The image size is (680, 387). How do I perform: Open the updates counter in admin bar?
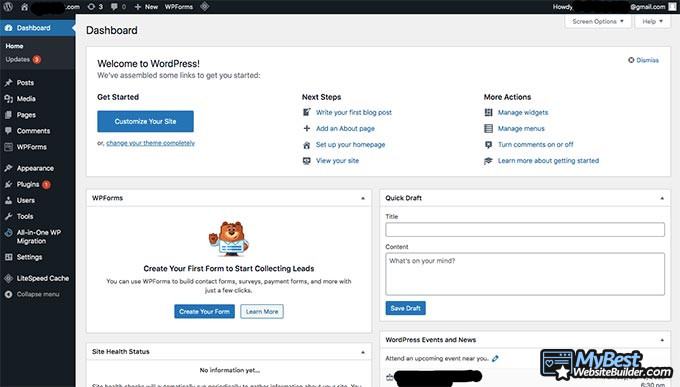[x=95, y=7]
